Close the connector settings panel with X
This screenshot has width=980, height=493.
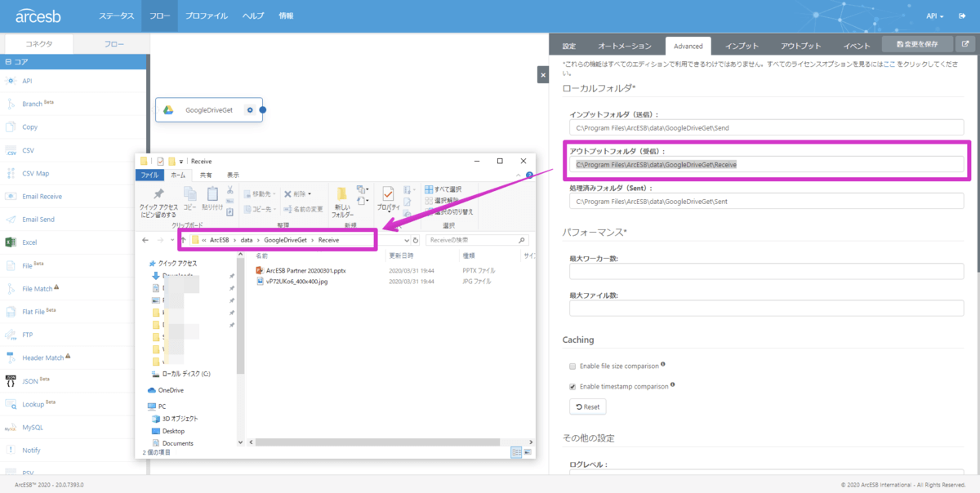(542, 75)
